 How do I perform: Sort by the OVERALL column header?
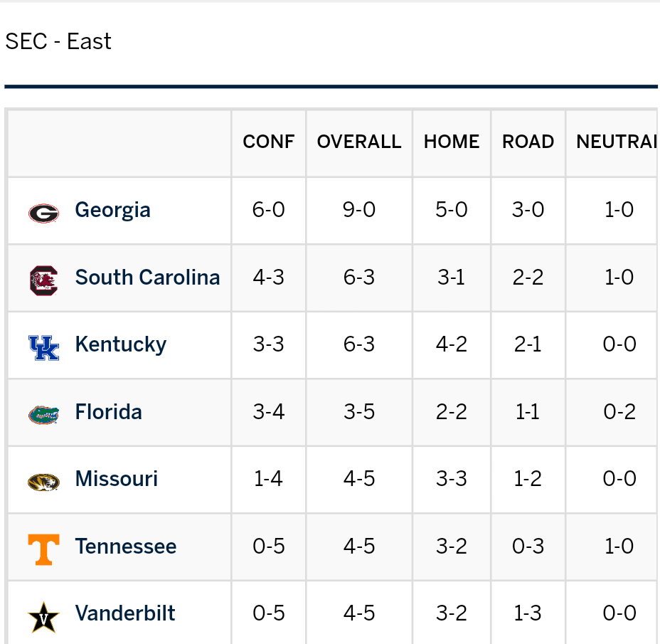(359, 142)
